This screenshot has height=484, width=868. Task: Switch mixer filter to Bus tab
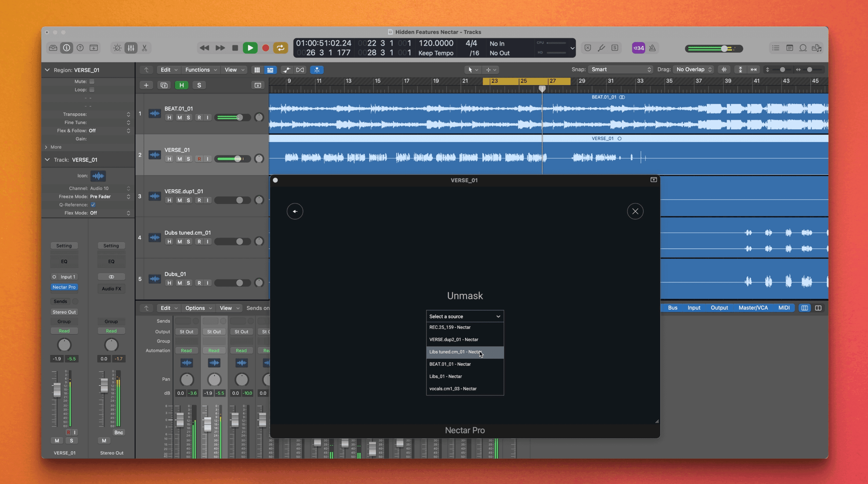pos(672,308)
